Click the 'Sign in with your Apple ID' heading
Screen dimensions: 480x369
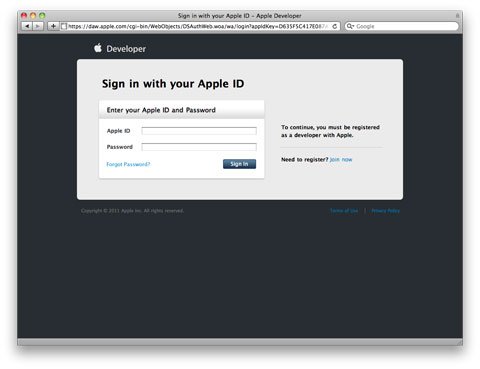pyautogui.click(x=173, y=83)
